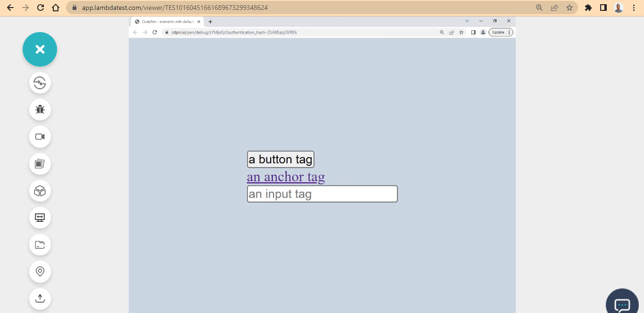Open the screenshot gallery icon
The image size is (644, 313).
point(40,164)
